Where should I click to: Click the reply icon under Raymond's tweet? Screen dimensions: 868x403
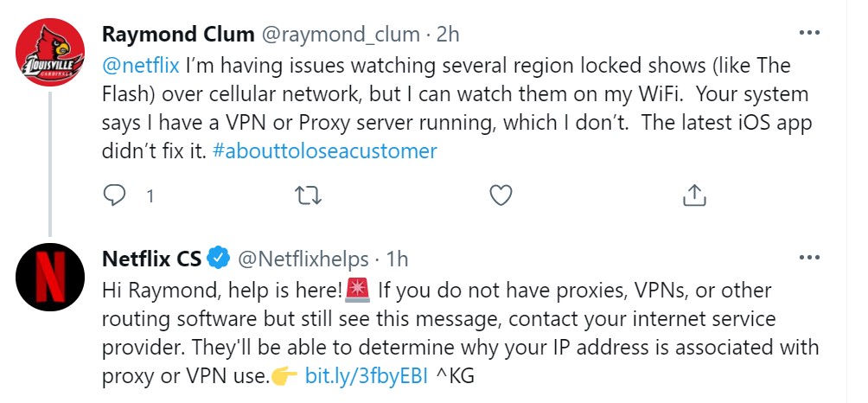(115, 195)
